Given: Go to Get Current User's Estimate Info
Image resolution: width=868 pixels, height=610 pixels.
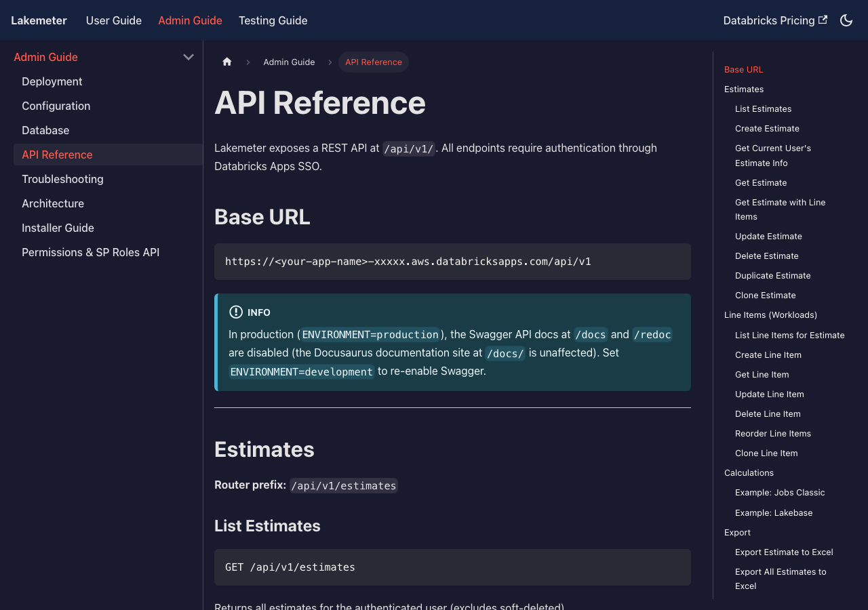Looking at the screenshot, I should pyautogui.click(x=773, y=155).
